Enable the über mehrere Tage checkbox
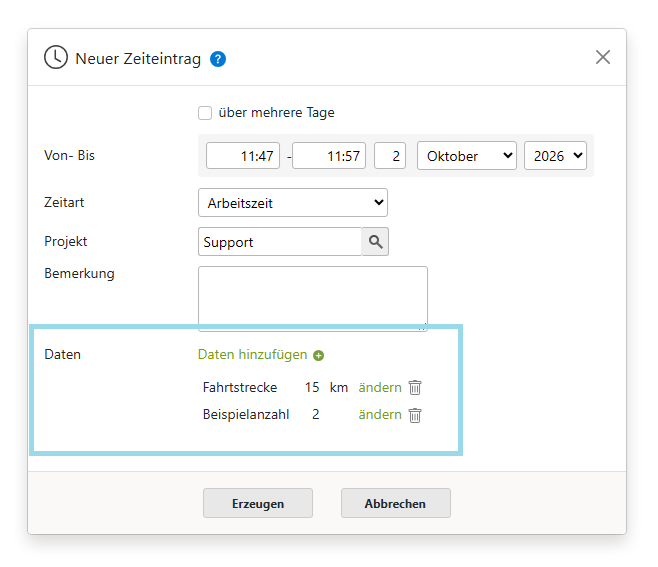This screenshot has height=567, width=658. (205, 113)
